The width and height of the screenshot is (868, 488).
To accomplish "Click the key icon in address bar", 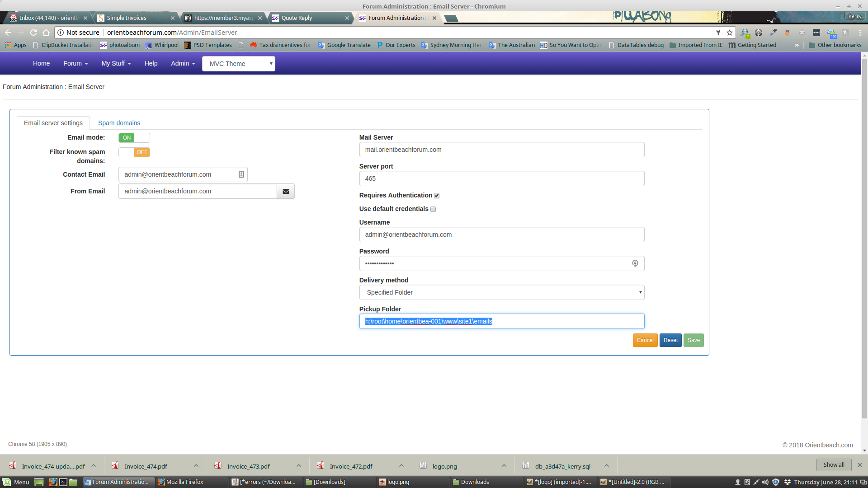I will [718, 33].
